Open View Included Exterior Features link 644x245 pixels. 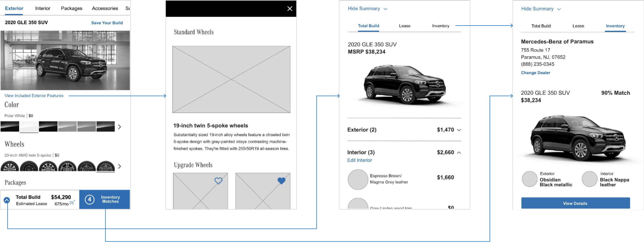tap(34, 96)
